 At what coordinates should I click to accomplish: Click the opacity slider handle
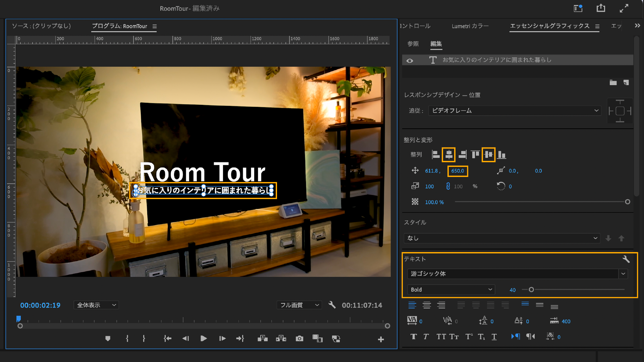[x=627, y=202]
